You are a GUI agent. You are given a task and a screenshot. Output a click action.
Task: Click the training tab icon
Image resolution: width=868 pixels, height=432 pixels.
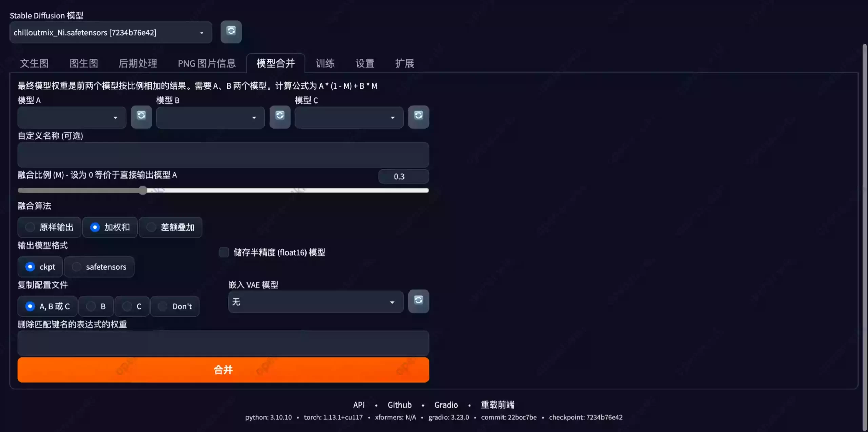[x=325, y=62]
